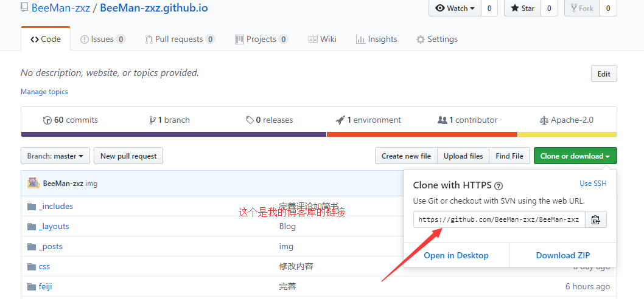Screen dimensions: 644x299
Task: Open the Issues tab
Action: tap(103, 39)
